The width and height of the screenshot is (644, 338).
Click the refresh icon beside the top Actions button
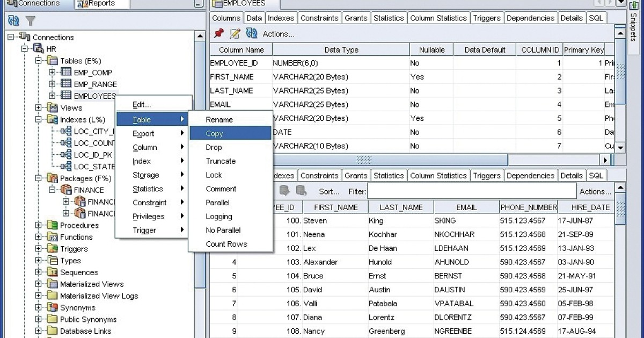tap(251, 33)
